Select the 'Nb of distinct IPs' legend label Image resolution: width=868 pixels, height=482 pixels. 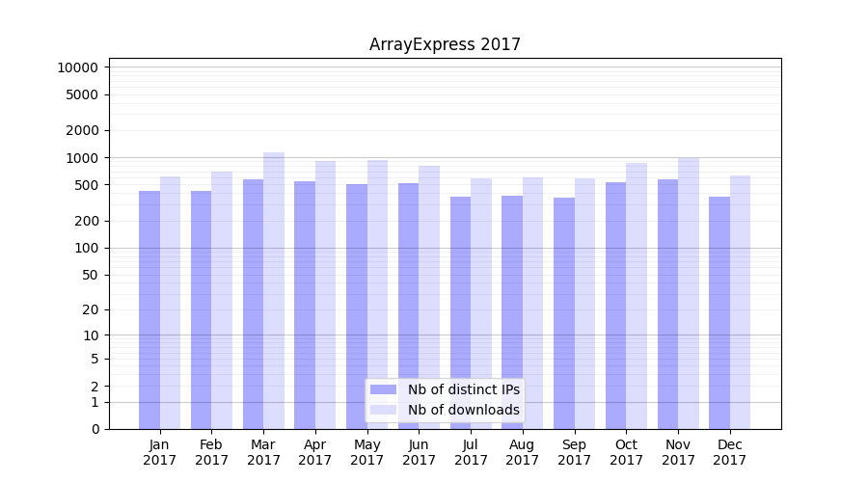point(463,389)
